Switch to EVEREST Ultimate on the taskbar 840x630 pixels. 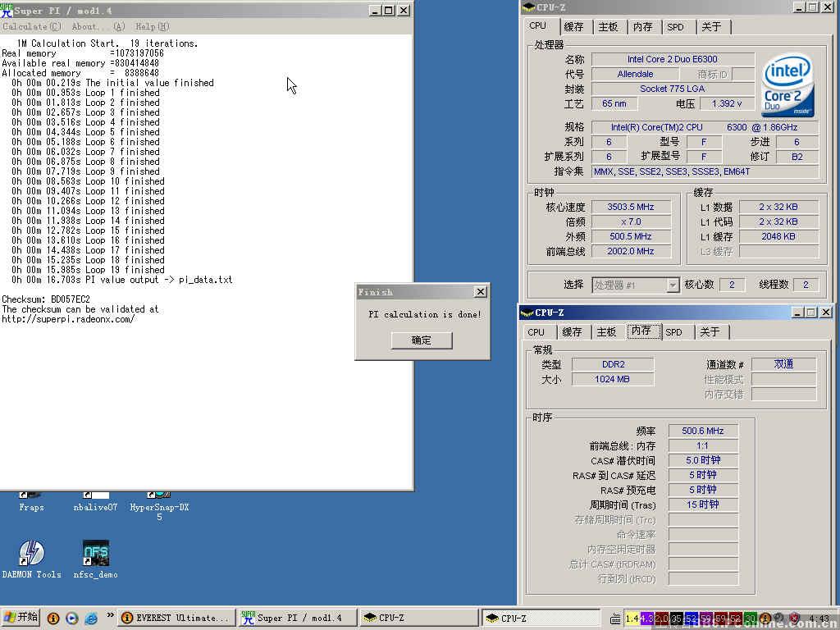tap(177, 619)
